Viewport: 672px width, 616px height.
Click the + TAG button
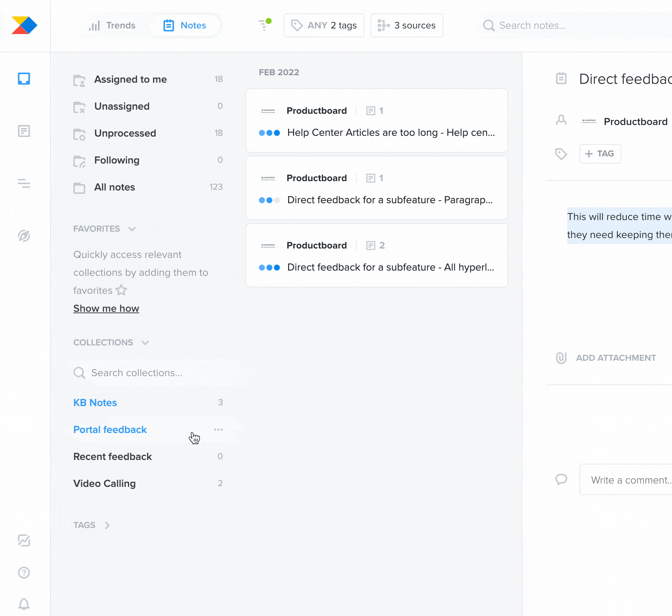[600, 154]
